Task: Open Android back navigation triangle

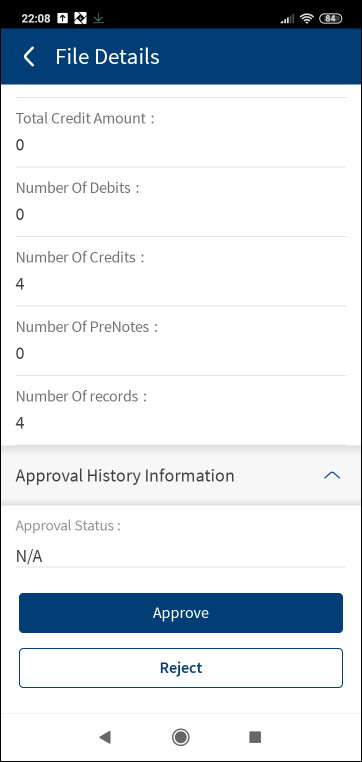Action: (104, 737)
